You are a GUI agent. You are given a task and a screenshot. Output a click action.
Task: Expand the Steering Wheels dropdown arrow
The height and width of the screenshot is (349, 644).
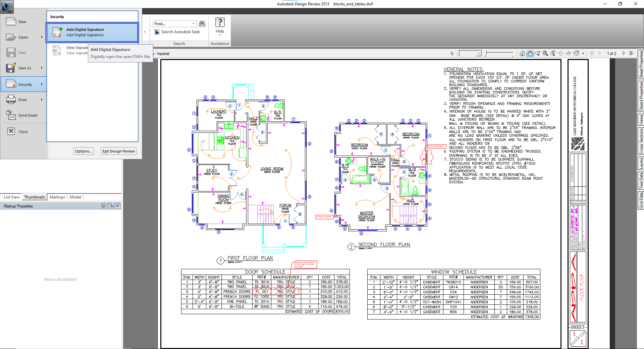click(x=583, y=53)
